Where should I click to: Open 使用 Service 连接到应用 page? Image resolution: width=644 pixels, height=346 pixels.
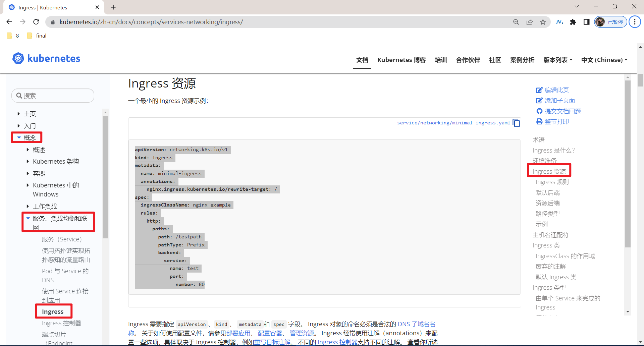65,295
